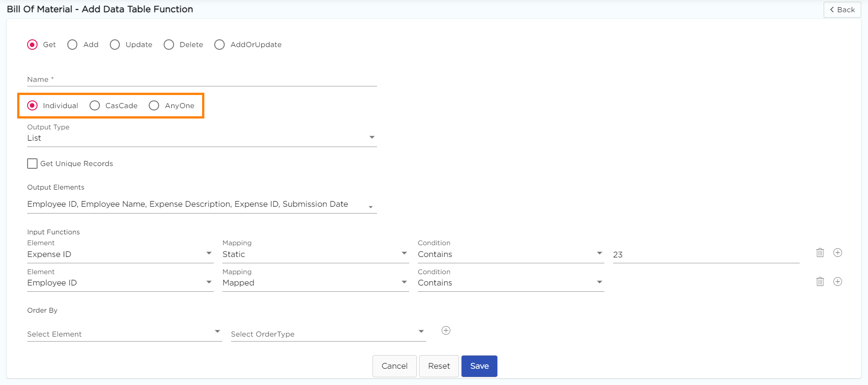Open Mapping dropdown showing Static
The height and width of the screenshot is (385, 868).
[x=315, y=254]
